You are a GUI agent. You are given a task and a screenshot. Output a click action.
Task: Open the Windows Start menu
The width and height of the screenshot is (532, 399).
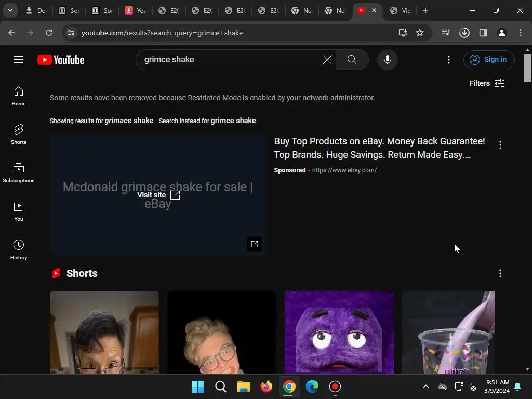(x=197, y=387)
